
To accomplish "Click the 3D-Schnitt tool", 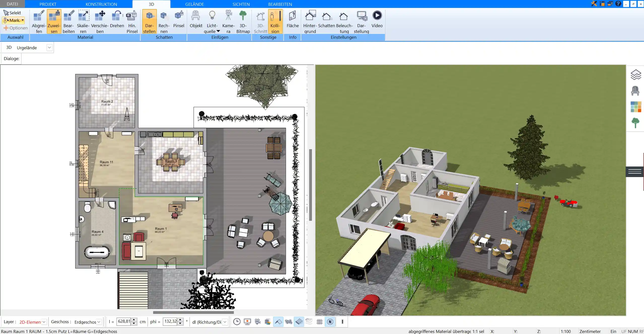I will 261,22.
